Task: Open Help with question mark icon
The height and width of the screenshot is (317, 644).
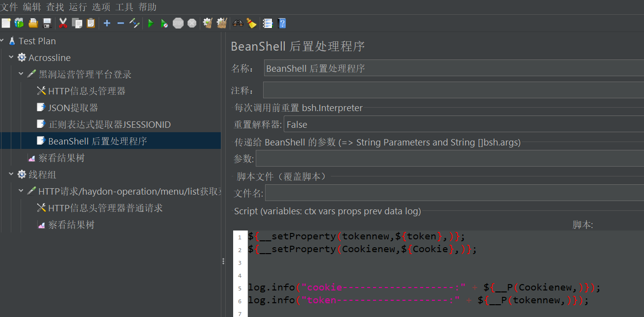Action: (282, 23)
